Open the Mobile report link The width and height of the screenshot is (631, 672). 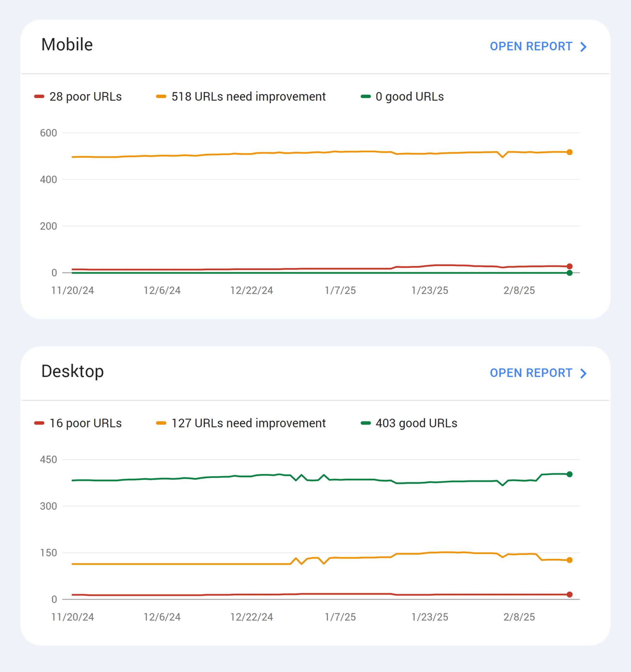(538, 46)
